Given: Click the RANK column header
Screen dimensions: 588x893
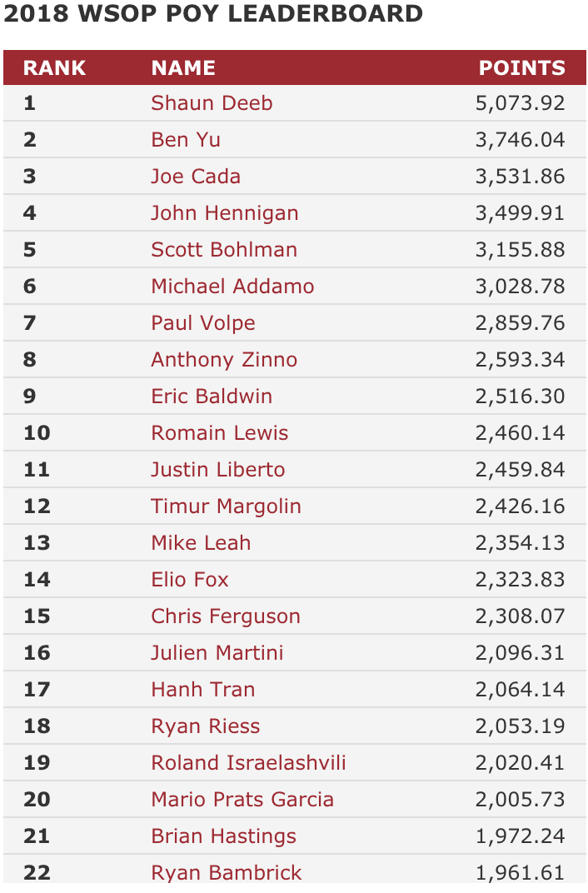Looking at the screenshot, I should (x=55, y=67).
